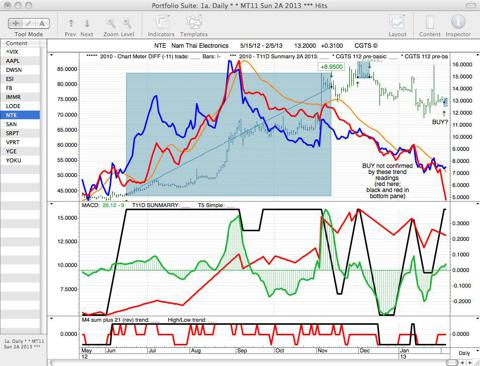Collapse the M4 sum trend pane triangle
The height and width of the screenshot is (366, 480).
click(x=51, y=318)
